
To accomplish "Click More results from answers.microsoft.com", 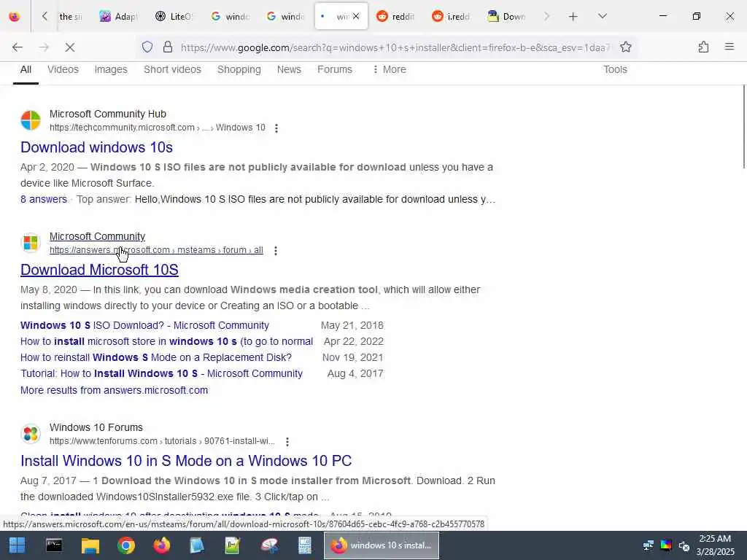I will 115,390.
